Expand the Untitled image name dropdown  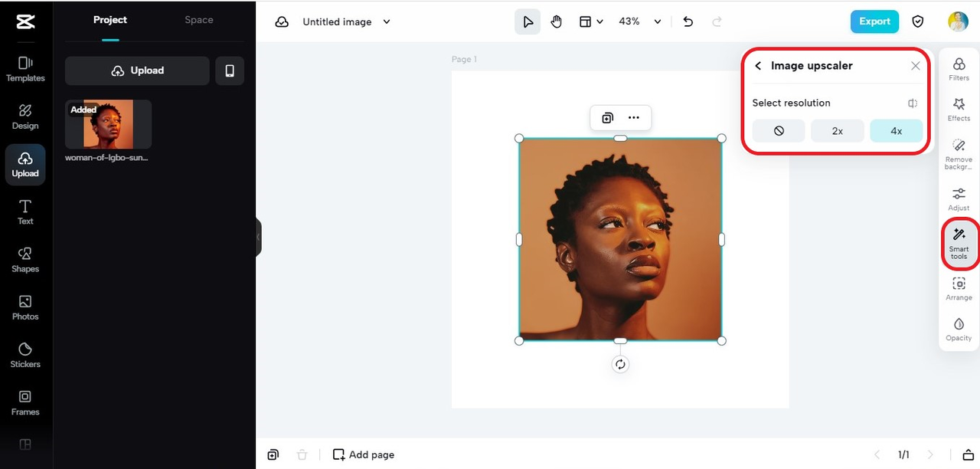point(387,21)
